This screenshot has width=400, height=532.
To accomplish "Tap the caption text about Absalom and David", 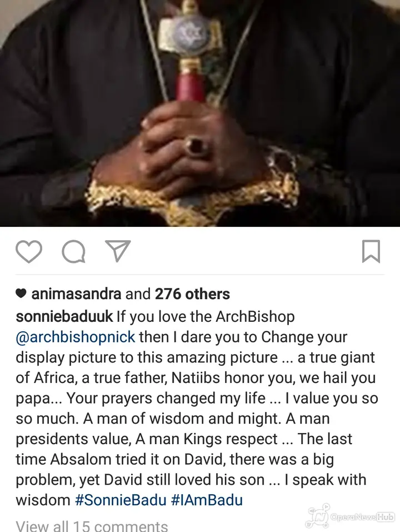I will (191, 459).
